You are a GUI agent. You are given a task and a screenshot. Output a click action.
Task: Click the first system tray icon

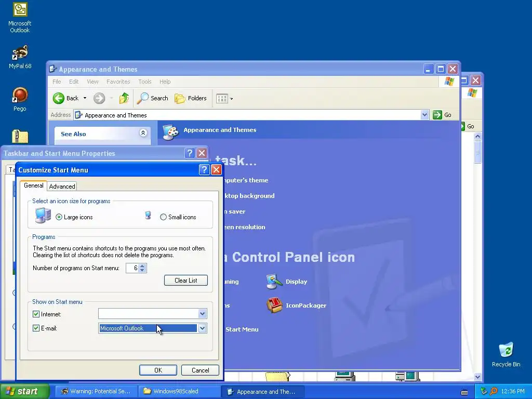(x=484, y=392)
